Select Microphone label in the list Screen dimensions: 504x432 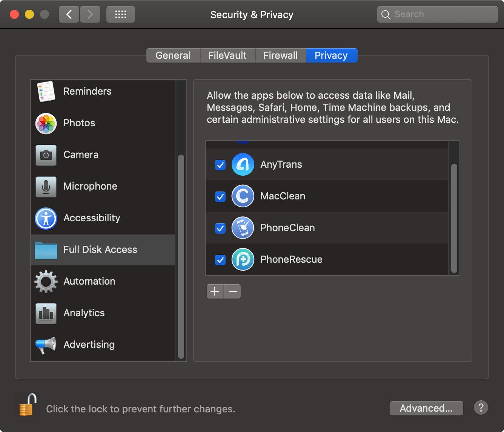(91, 186)
